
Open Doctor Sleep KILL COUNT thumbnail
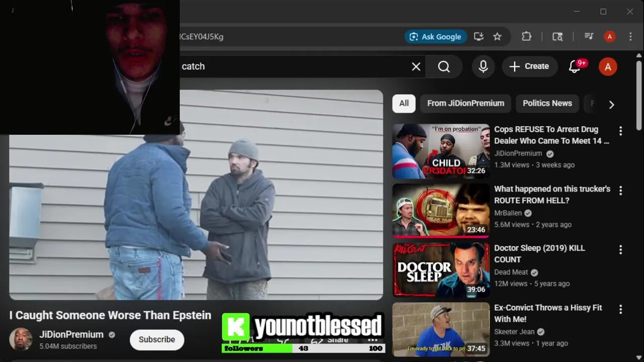click(x=441, y=270)
